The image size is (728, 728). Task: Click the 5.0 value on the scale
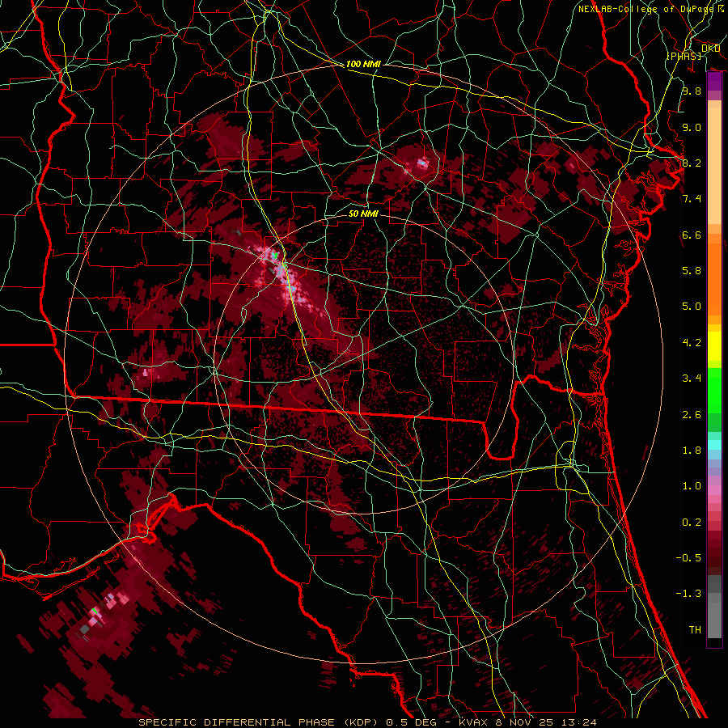[x=692, y=307]
